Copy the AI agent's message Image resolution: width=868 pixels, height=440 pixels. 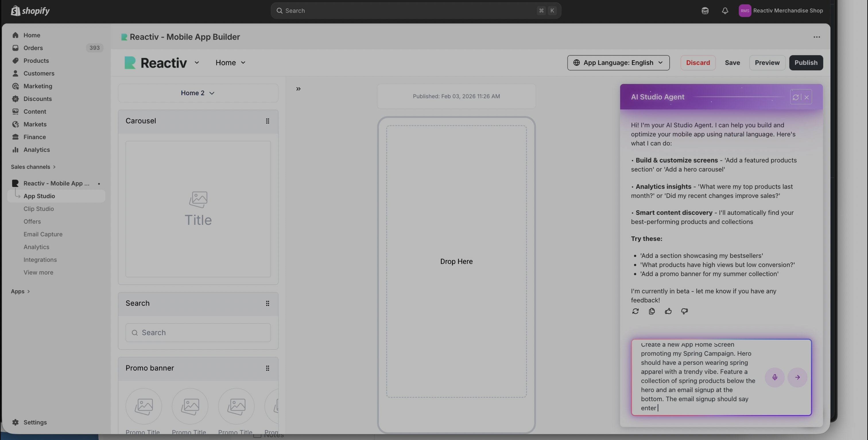tap(652, 311)
